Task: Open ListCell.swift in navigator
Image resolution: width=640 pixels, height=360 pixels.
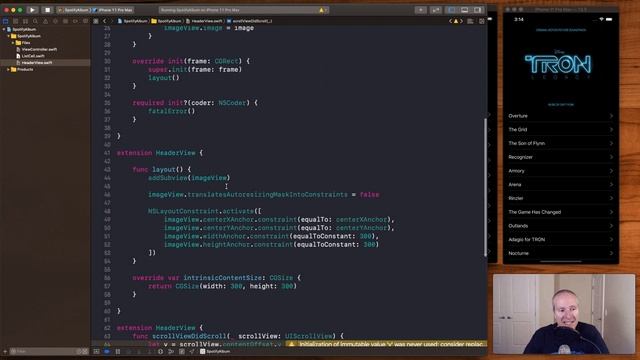Action: click(33, 56)
